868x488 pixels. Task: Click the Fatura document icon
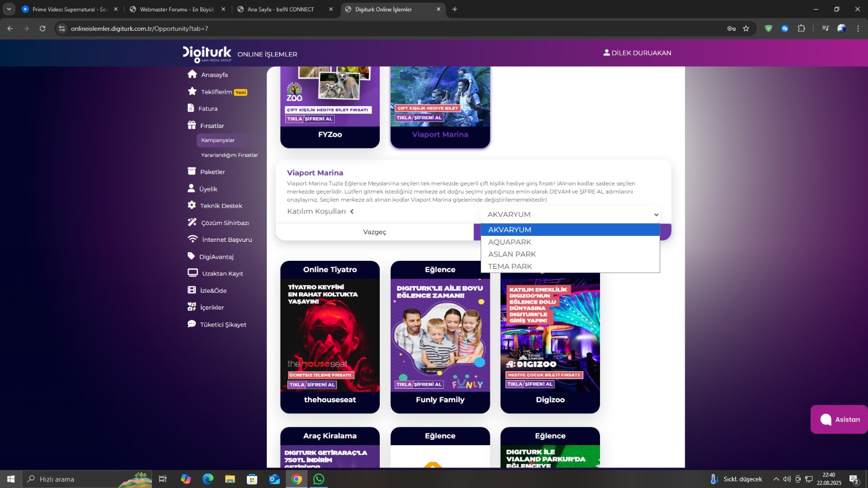[191, 108]
